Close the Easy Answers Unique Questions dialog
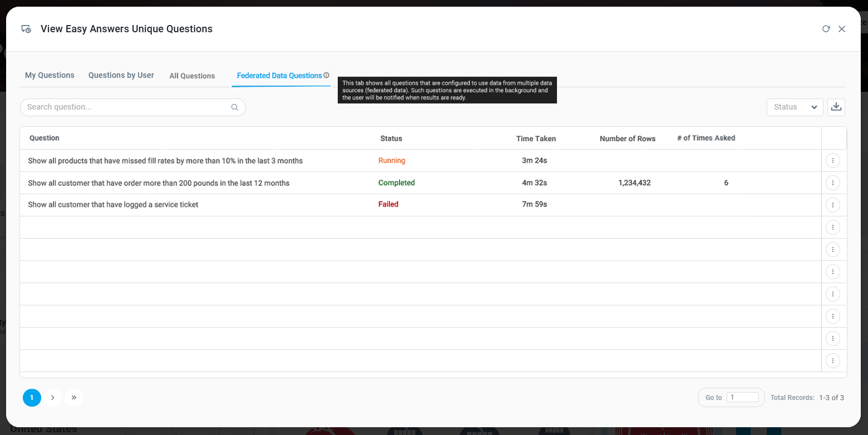 pyautogui.click(x=842, y=29)
